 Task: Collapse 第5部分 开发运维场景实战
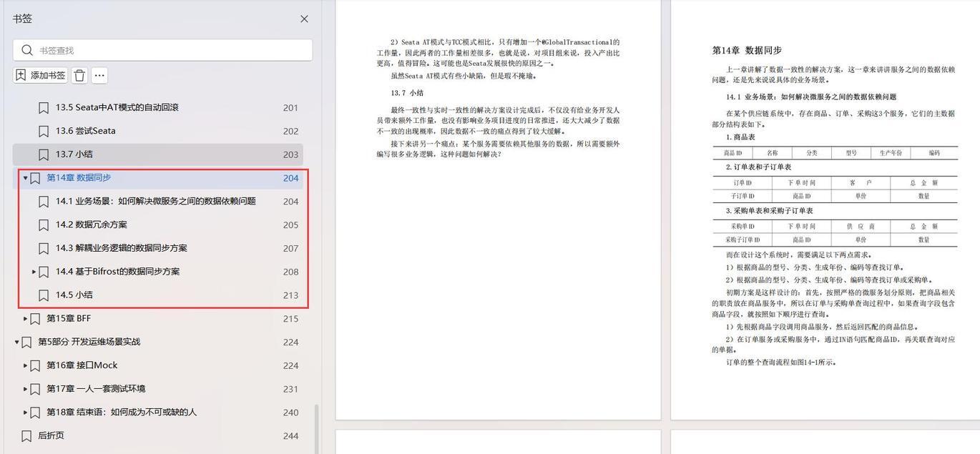[x=16, y=342]
